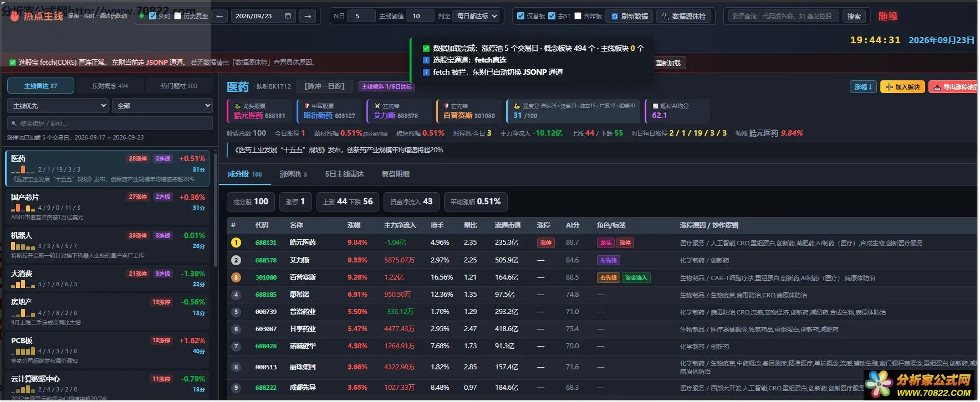
Task: Click the 搜索板块 / 题材 search field
Action: 110,123
